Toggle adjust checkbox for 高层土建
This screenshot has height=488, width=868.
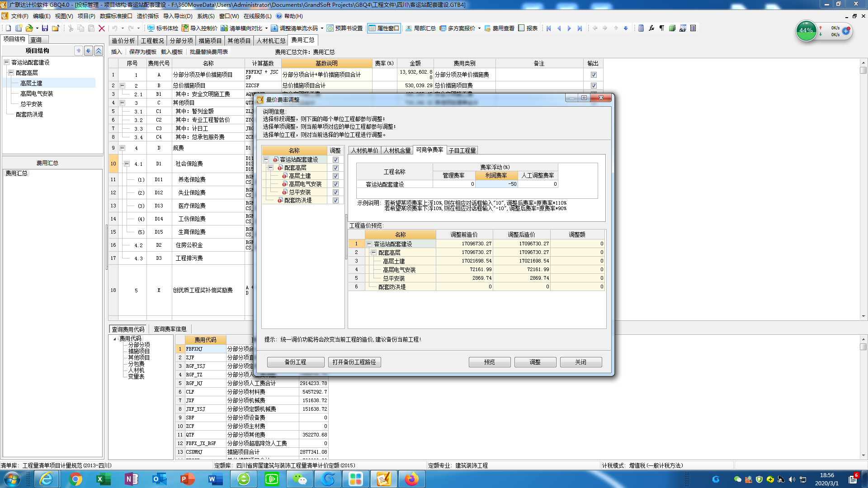(x=335, y=176)
